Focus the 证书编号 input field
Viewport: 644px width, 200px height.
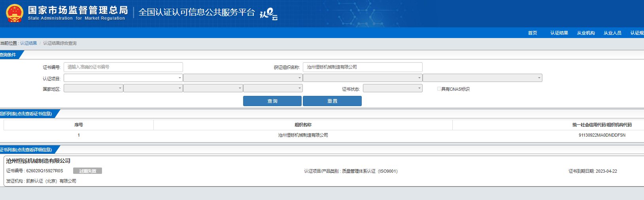tap(123, 67)
